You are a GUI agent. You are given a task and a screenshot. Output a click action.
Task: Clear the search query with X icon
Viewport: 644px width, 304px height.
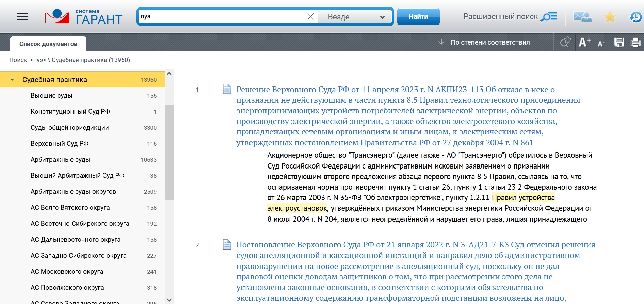(310, 16)
